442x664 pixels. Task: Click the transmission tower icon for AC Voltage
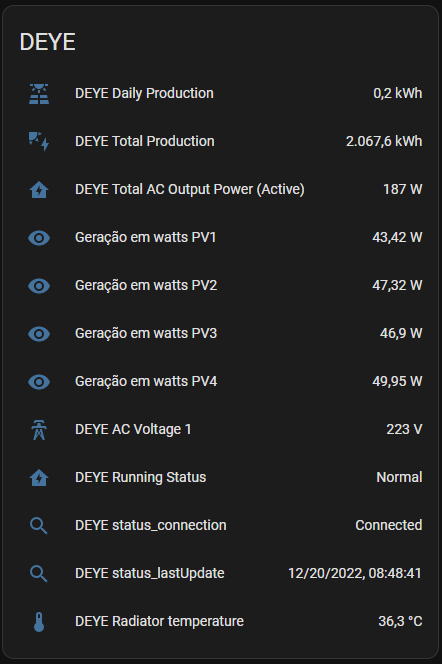(39, 430)
